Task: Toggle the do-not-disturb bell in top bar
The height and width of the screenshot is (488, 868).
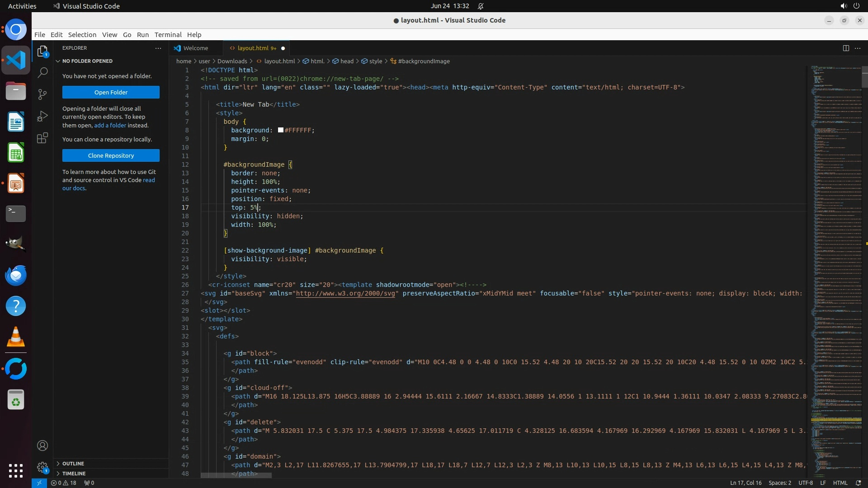Action: (481, 6)
